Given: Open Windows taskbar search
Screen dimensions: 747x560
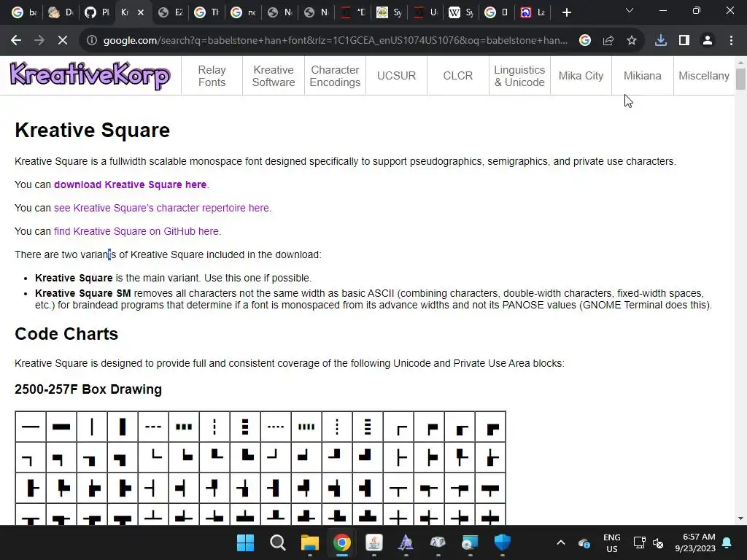Looking at the screenshot, I should click(278, 542).
